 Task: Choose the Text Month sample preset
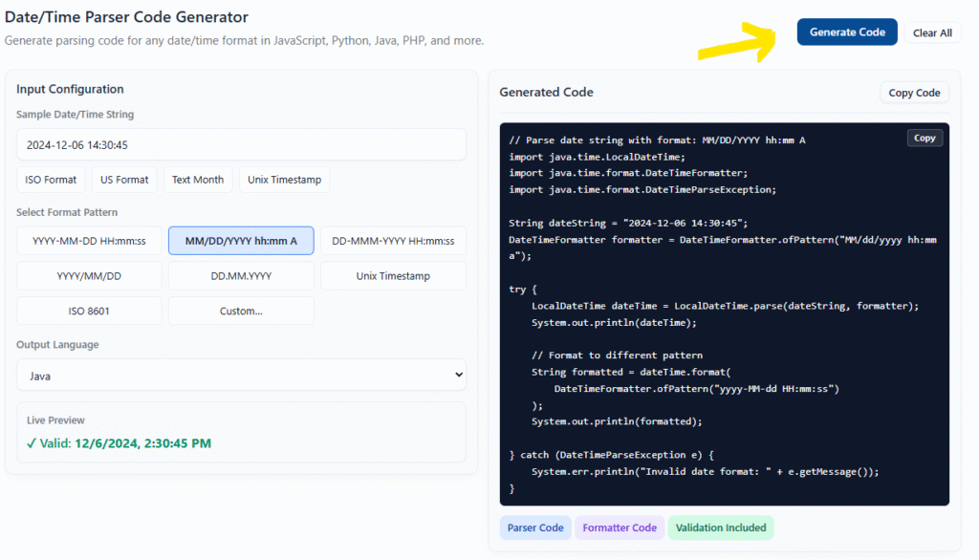pyautogui.click(x=198, y=179)
